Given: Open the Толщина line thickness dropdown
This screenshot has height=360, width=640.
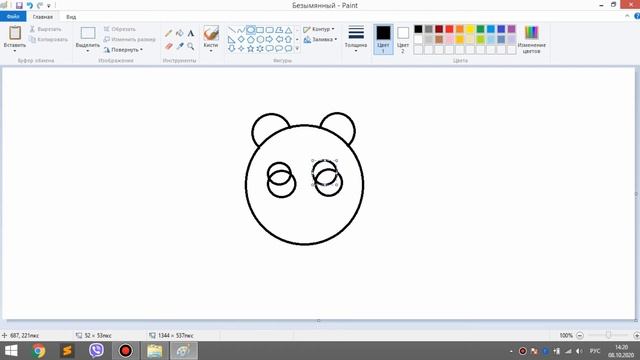Looking at the screenshot, I should coord(356,39).
